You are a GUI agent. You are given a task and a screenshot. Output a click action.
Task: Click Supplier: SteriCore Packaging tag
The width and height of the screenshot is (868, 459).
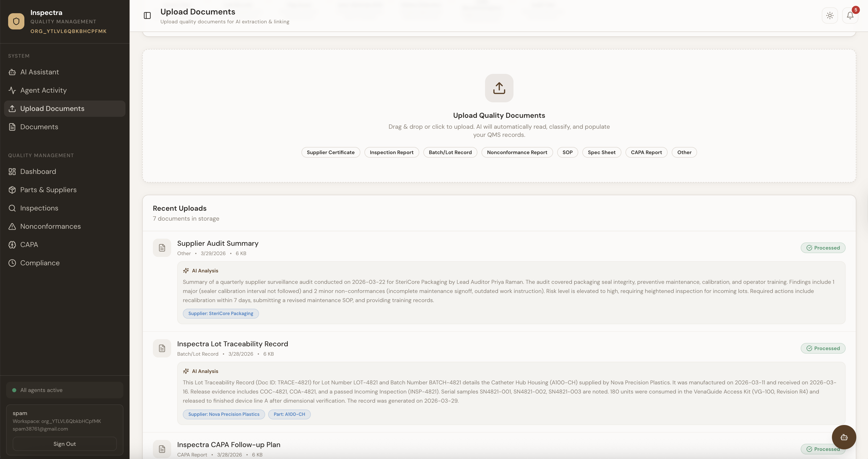[220, 314]
